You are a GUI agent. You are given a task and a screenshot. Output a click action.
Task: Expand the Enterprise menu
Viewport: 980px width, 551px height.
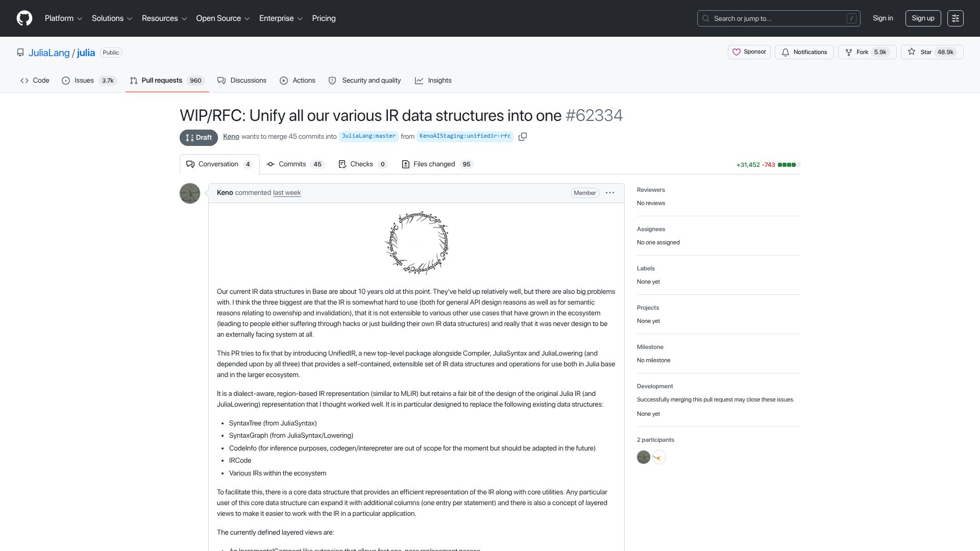[x=281, y=18]
